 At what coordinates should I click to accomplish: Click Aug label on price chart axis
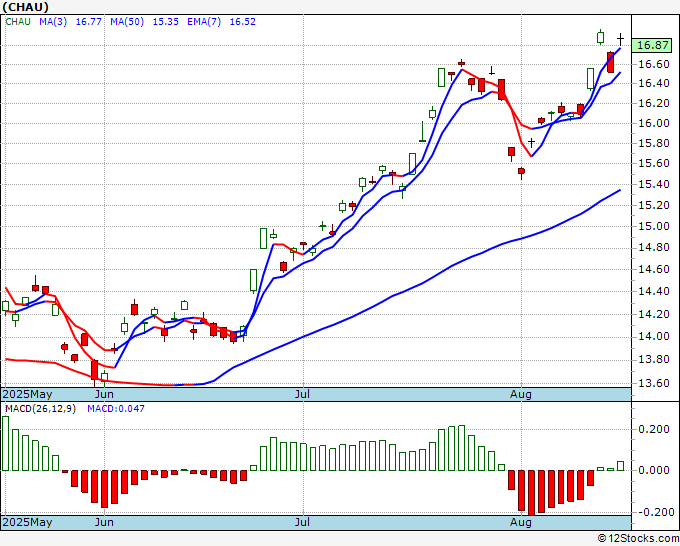[521, 394]
